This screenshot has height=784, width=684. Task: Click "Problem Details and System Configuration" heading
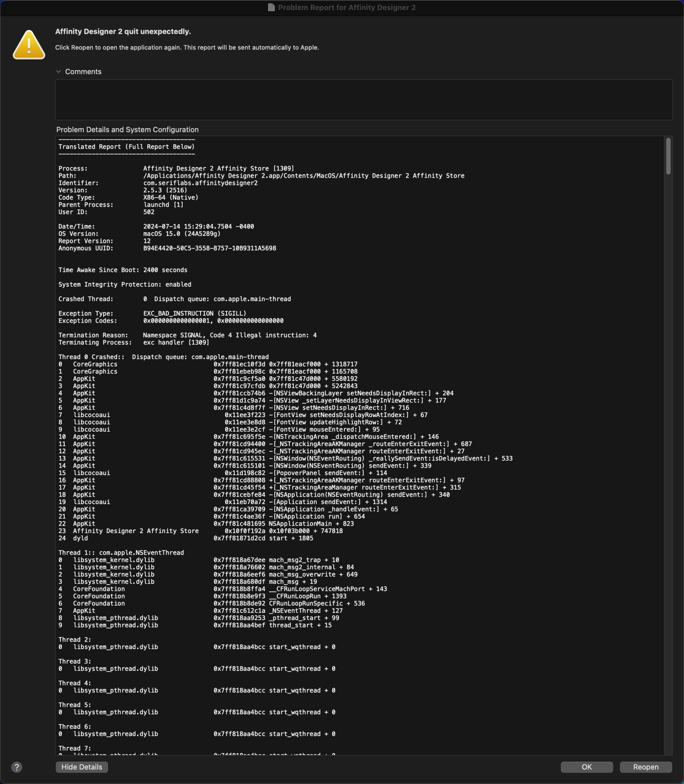point(127,130)
